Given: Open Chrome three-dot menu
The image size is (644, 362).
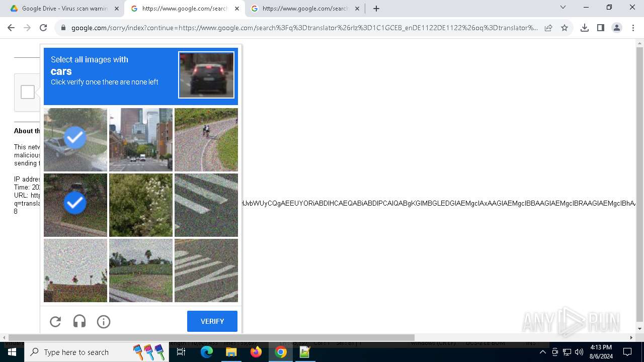Looking at the screenshot, I should (x=633, y=28).
